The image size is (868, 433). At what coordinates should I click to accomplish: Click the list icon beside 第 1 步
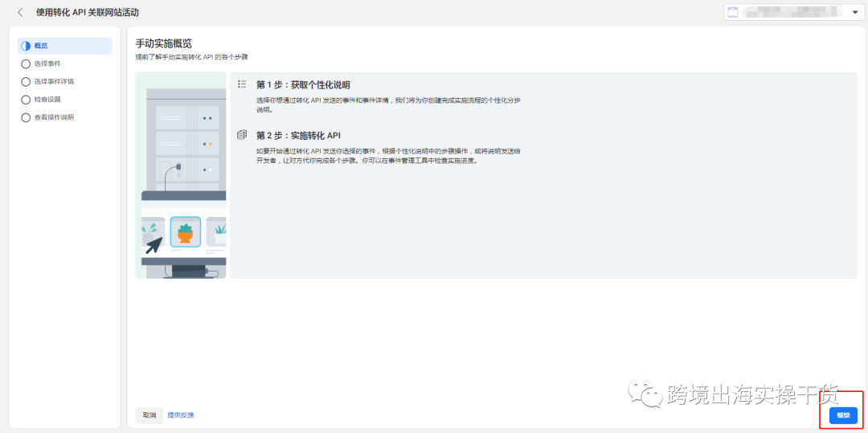[x=241, y=84]
